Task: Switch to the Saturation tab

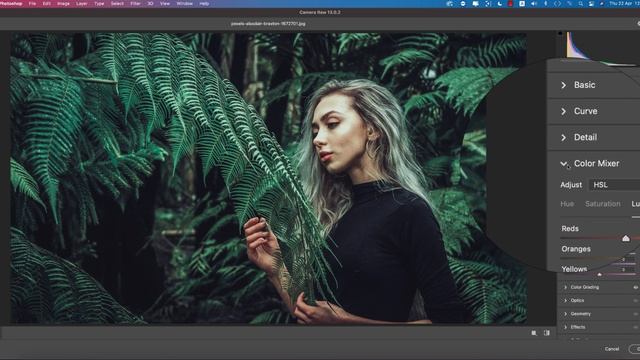Action: click(602, 204)
